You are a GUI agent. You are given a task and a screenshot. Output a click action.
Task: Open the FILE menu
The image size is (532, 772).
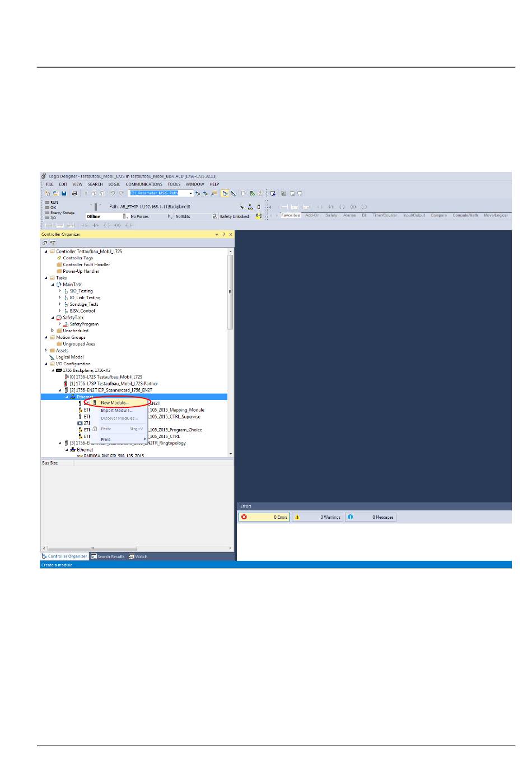[50, 184]
